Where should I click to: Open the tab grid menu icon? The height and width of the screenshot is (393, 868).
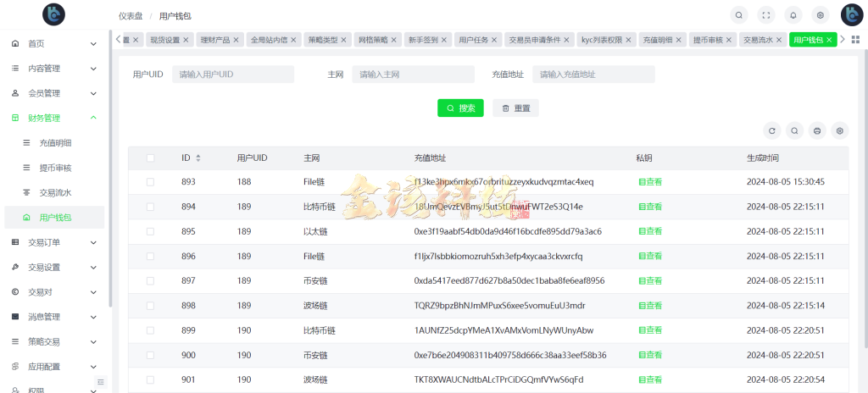tap(855, 40)
